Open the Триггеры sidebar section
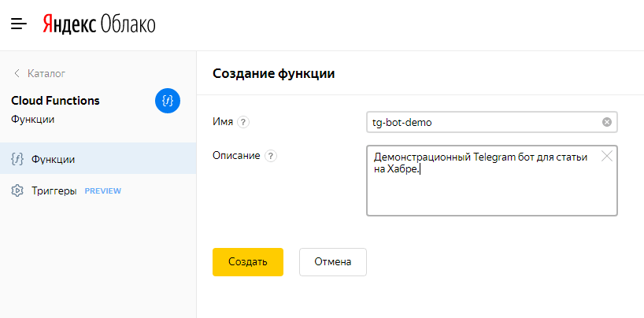 coord(54,190)
